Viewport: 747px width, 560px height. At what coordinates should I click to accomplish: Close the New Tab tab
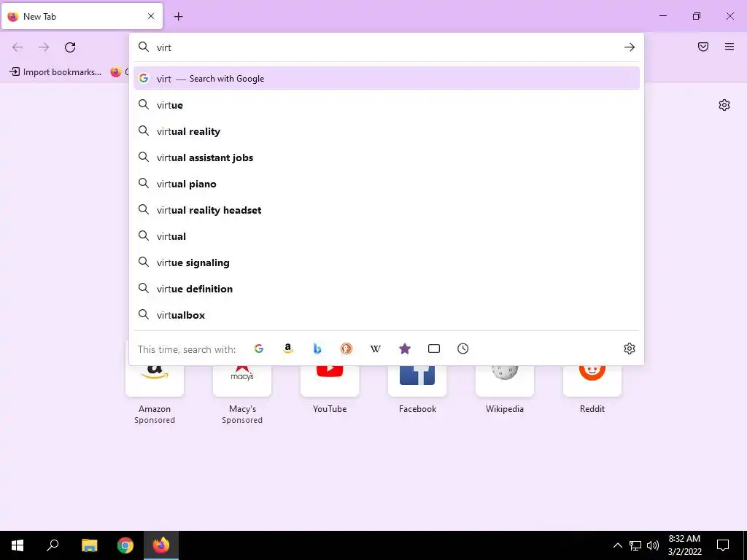pyautogui.click(x=151, y=16)
